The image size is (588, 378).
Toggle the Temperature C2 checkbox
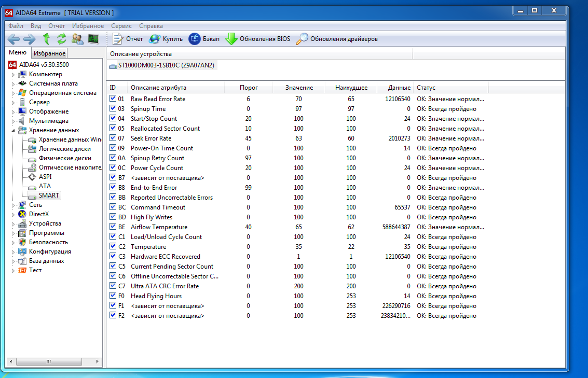(x=113, y=246)
